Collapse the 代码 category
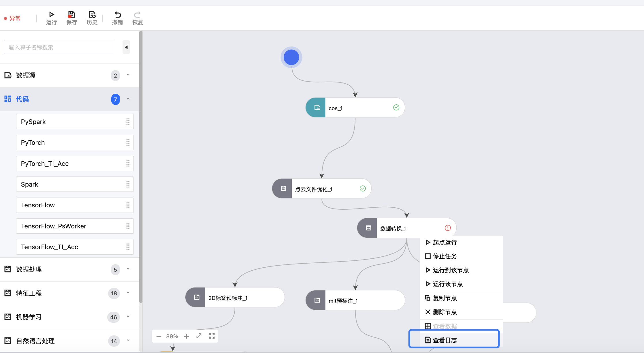Screen dimensions: 644x353 128,99
